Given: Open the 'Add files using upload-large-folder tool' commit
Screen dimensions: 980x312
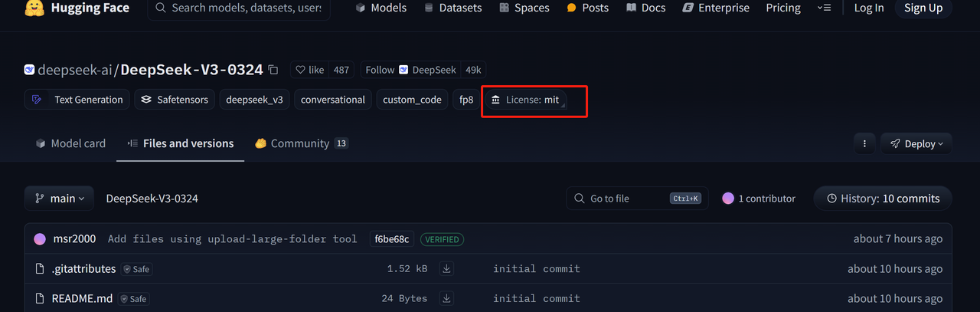Looking at the screenshot, I should [232, 239].
